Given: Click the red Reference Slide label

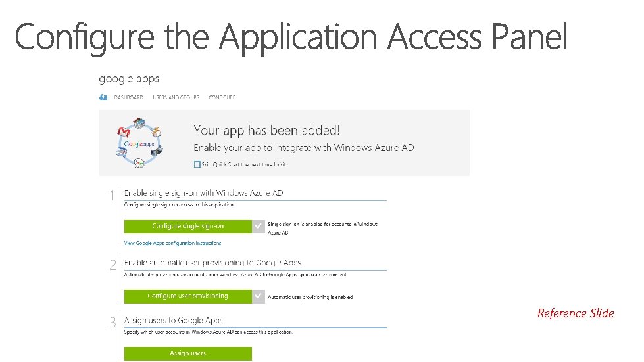Looking at the screenshot, I should pyautogui.click(x=576, y=313).
